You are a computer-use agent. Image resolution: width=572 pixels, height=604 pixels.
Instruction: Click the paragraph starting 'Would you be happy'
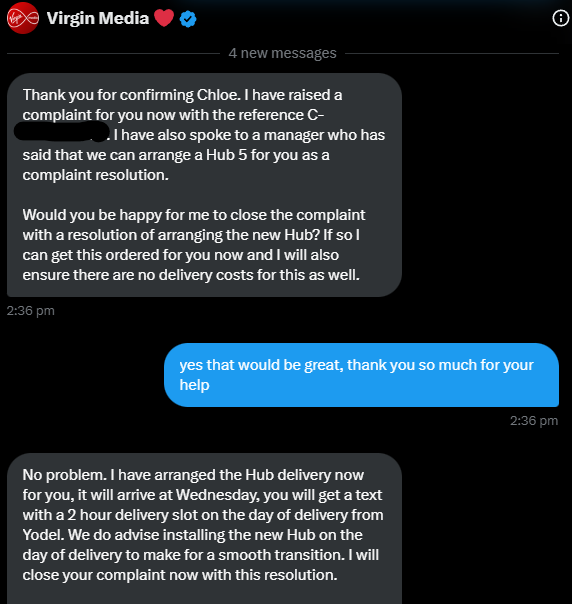click(194, 245)
